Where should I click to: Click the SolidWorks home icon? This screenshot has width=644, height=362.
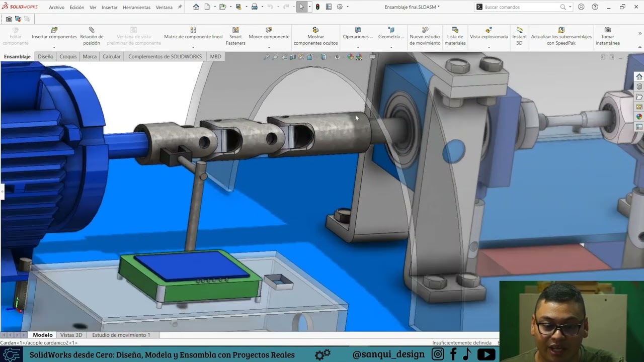tap(196, 7)
